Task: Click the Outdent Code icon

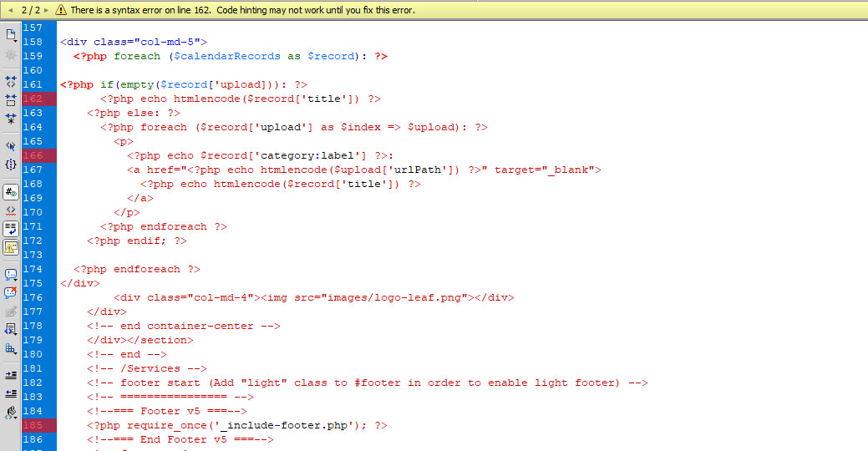Action: click(11, 393)
